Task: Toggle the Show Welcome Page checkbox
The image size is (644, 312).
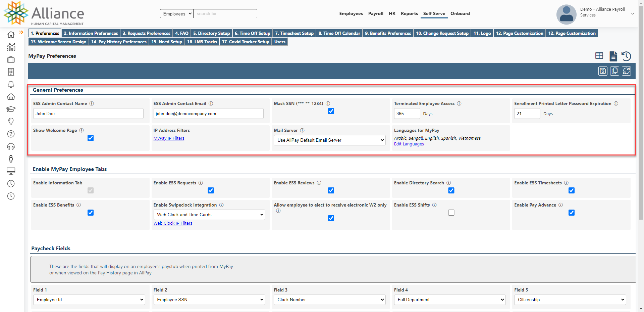Action: click(x=91, y=138)
